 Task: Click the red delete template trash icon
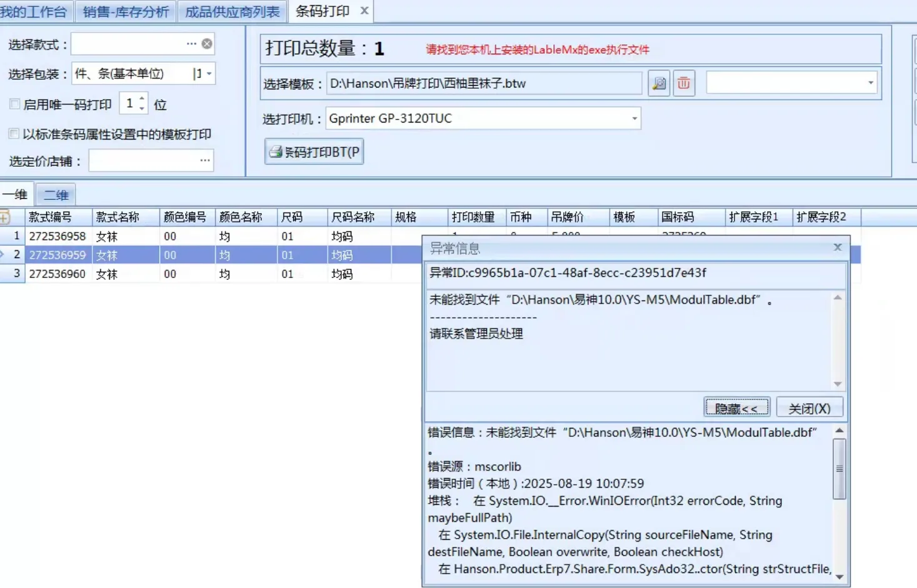tap(684, 83)
